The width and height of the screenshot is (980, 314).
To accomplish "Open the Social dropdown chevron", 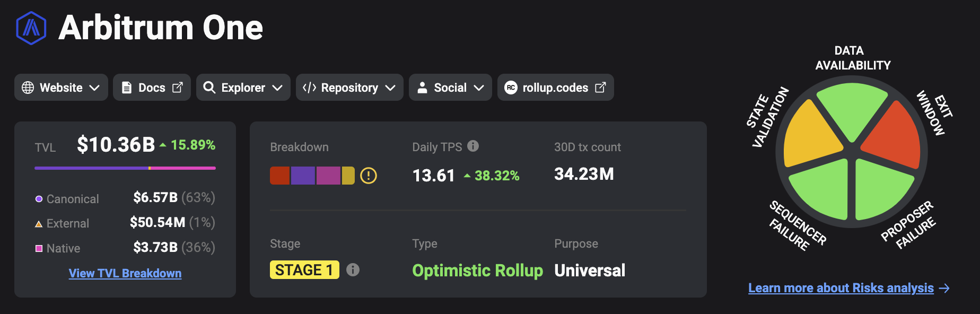I will tap(479, 88).
